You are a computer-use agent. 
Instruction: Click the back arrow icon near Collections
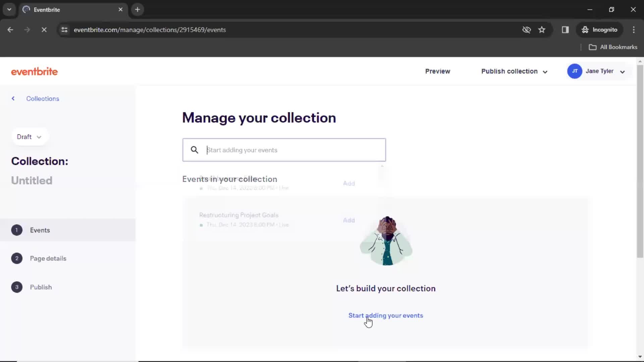(13, 98)
